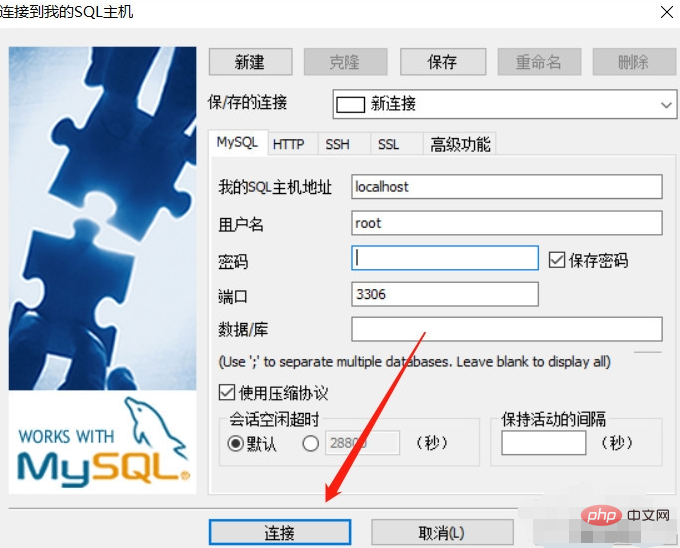Expand the 保/存的连接 saved connections dropdown

click(x=666, y=104)
